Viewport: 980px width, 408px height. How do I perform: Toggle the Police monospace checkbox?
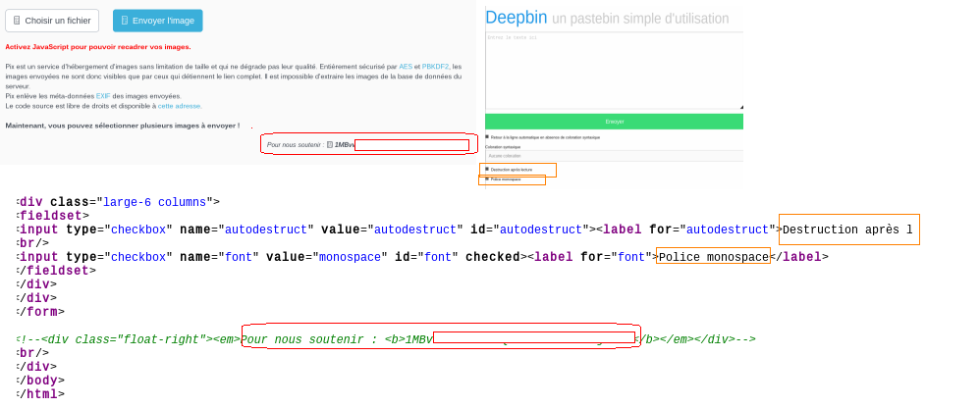click(x=487, y=179)
